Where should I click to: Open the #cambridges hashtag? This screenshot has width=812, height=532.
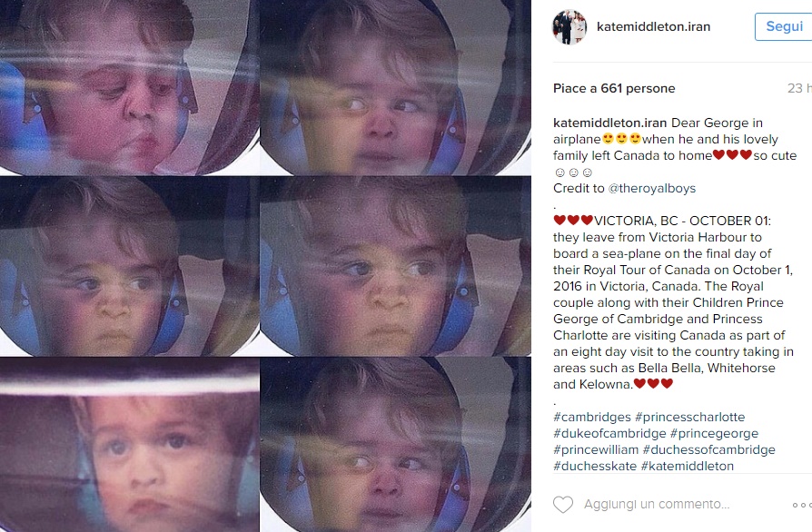(592, 417)
